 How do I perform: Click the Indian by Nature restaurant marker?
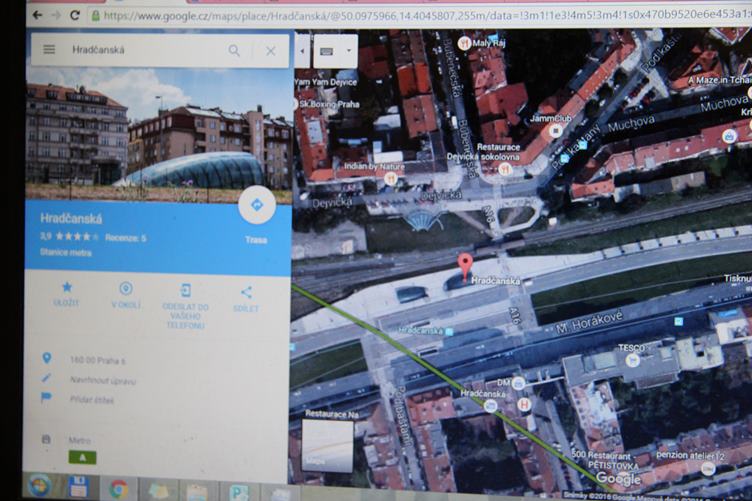[x=391, y=178]
